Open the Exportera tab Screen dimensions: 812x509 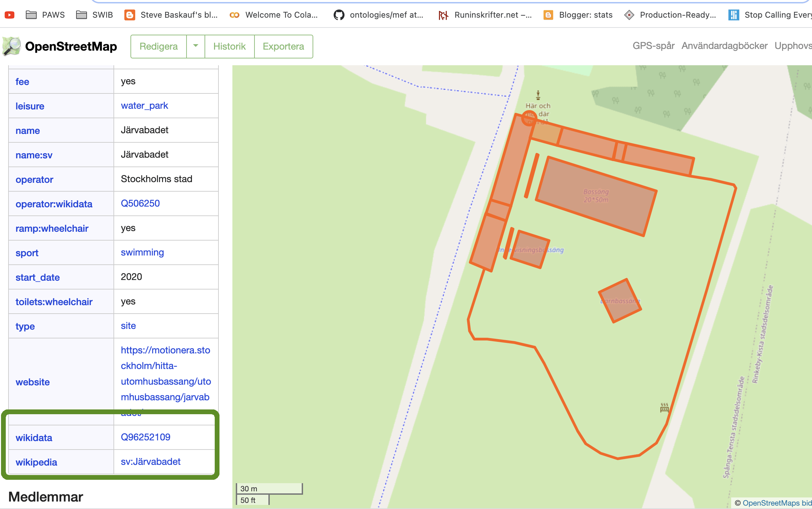283,46
